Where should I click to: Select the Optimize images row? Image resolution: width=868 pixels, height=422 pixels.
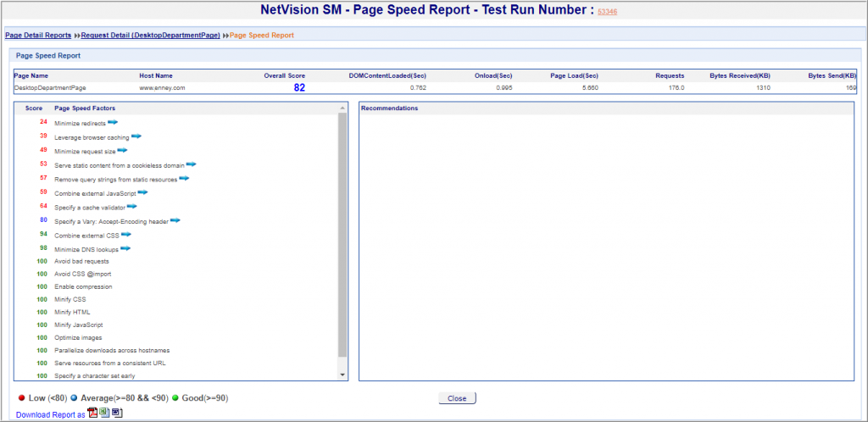pos(78,337)
